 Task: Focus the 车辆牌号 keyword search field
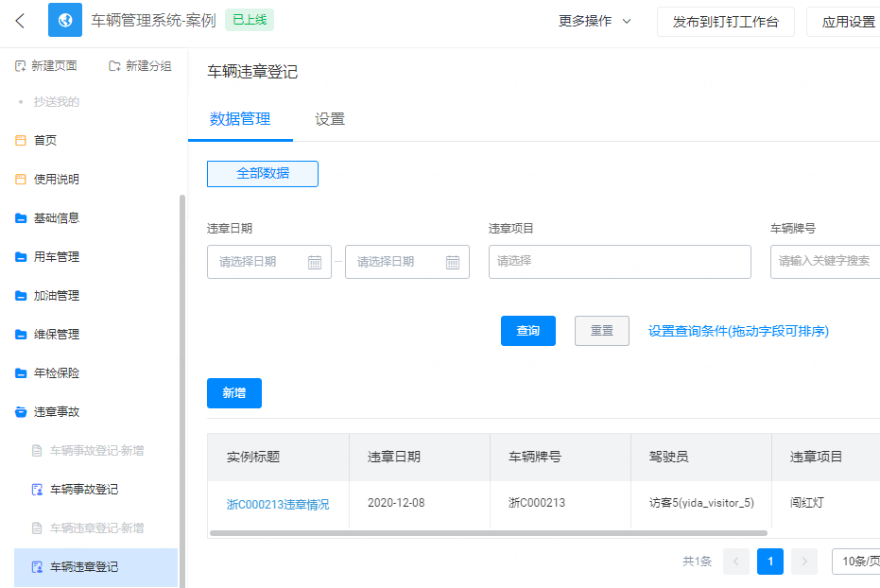tap(825, 262)
